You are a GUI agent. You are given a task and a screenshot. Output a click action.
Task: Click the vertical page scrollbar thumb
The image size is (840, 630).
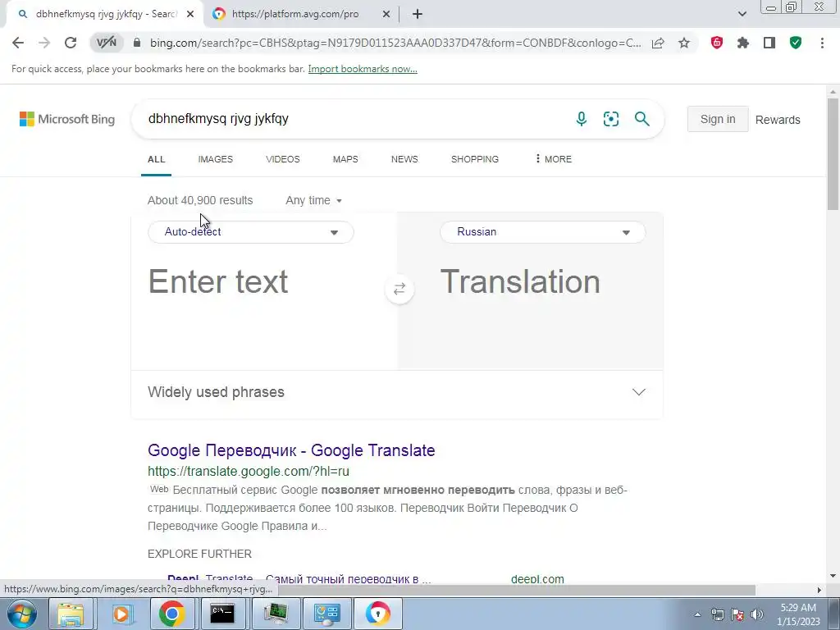pos(833,154)
